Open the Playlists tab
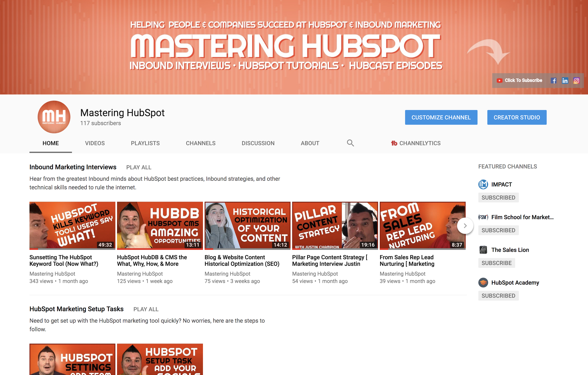Viewport: 588px width, 375px height. (x=145, y=143)
